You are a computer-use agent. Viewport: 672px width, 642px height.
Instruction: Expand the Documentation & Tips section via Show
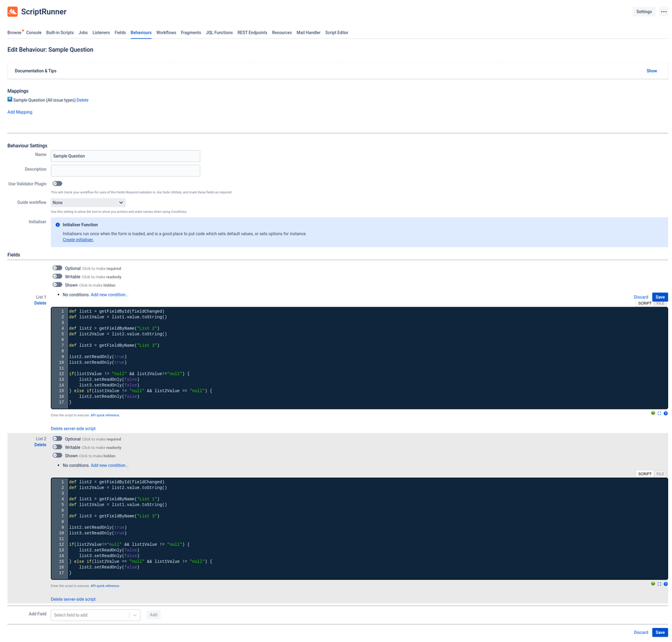click(651, 71)
